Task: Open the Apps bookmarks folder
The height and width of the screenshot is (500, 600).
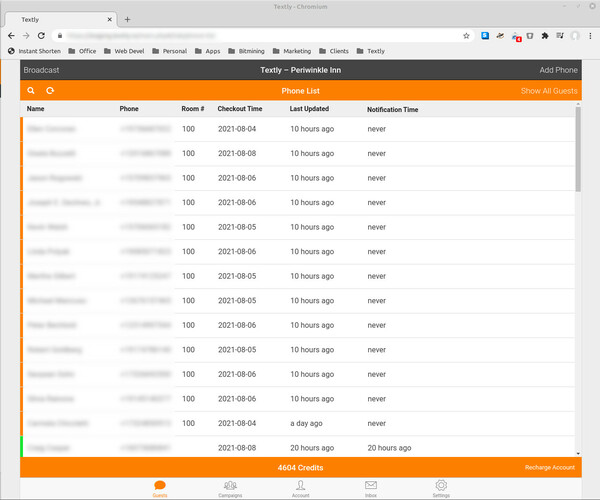Action: pos(207,51)
